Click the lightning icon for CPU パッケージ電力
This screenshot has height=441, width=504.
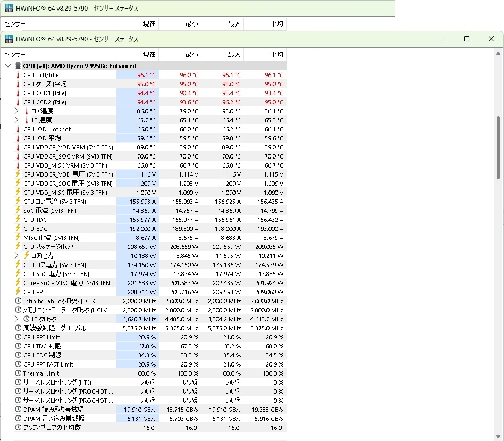tap(18, 246)
